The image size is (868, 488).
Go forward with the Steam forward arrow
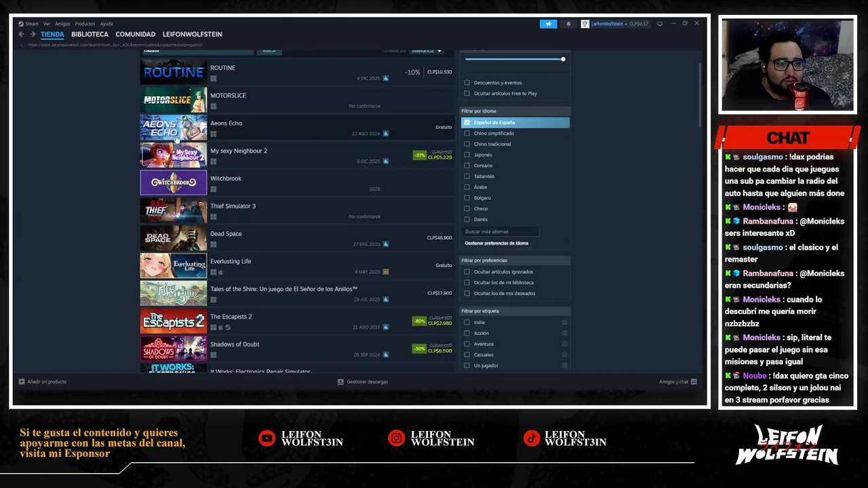[32, 34]
